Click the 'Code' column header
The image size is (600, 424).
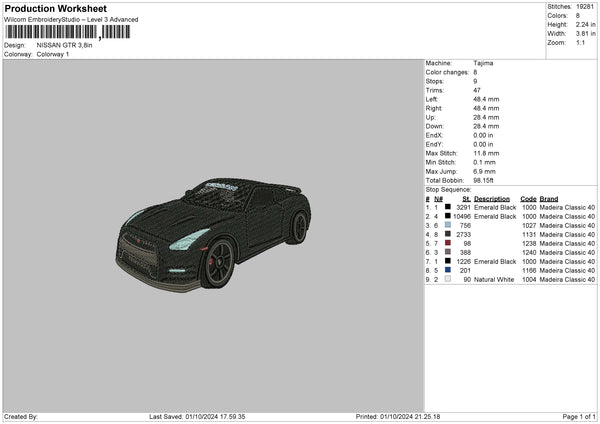(x=528, y=199)
